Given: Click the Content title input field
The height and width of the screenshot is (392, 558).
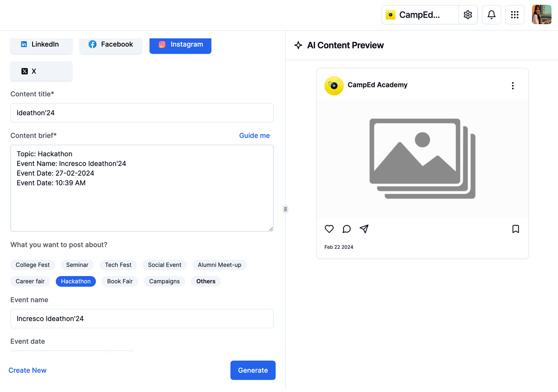Looking at the screenshot, I should pos(142,113).
